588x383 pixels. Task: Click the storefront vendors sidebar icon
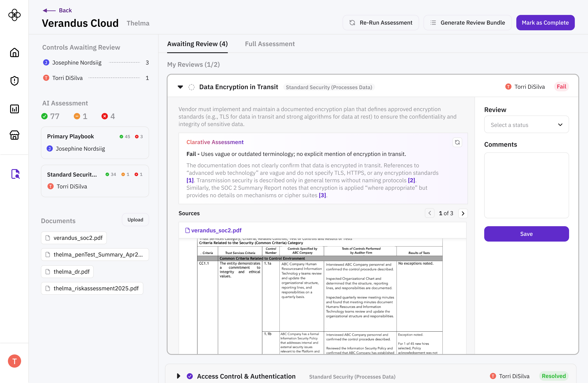[14, 135]
